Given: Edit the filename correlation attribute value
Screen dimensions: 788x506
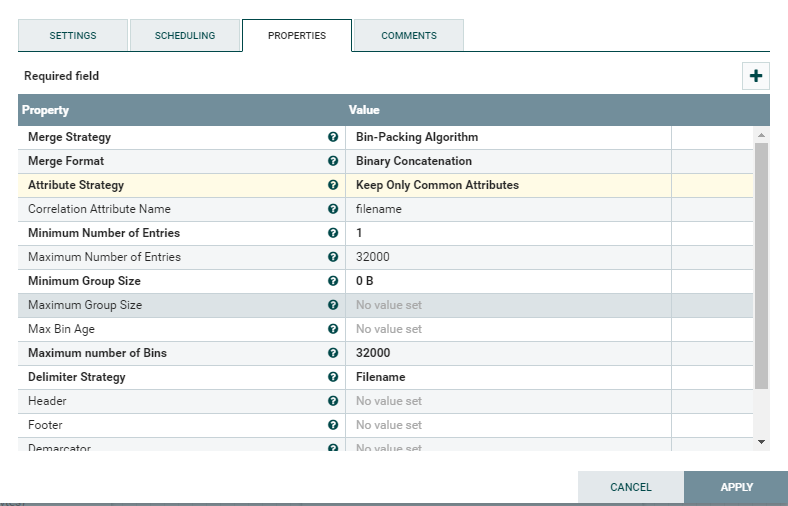Looking at the screenshot, I should point(508,209).
